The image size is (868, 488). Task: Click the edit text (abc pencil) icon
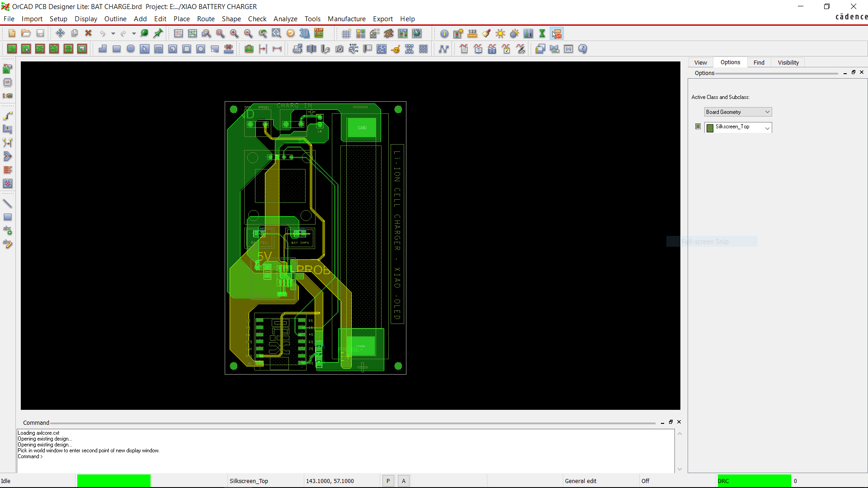tap(8, 244)
